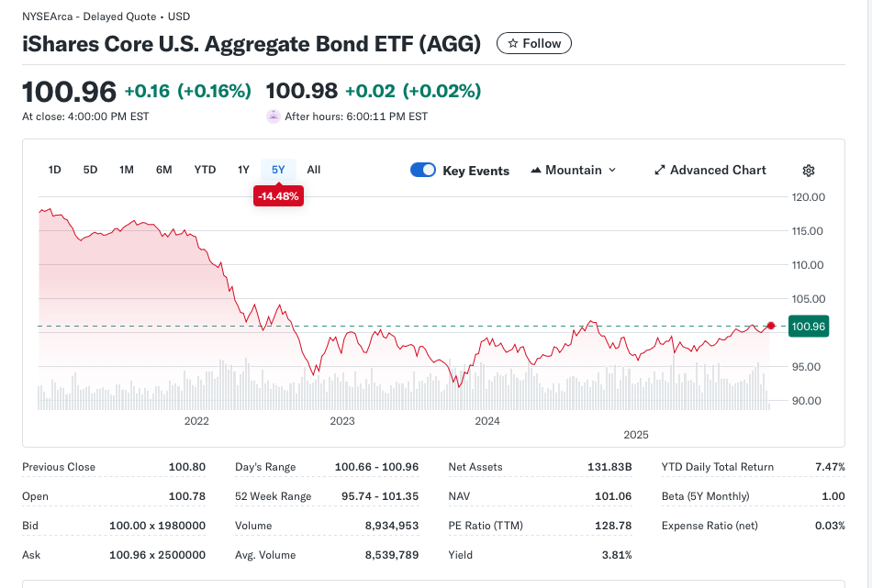The image size is (872, 588).
Task: Click the red current price marker dot
Action: point(771,326)
